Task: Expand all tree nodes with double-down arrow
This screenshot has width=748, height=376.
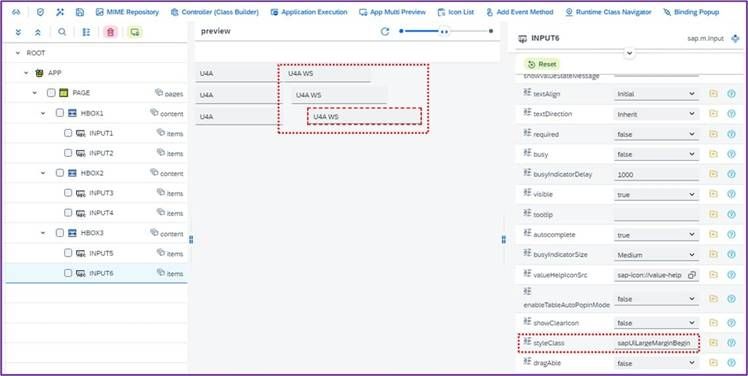Action: pyautogui.click(x=18, y=32)
